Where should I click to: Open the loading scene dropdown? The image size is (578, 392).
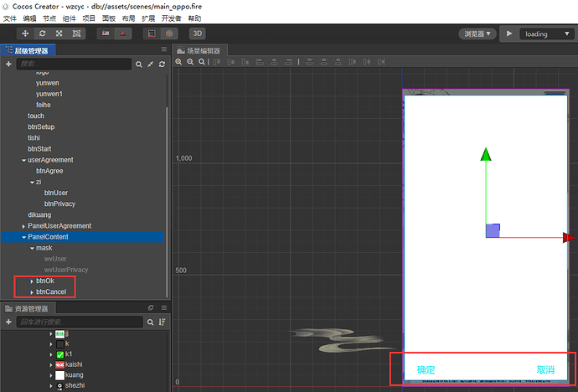click(x=547, y=34)
